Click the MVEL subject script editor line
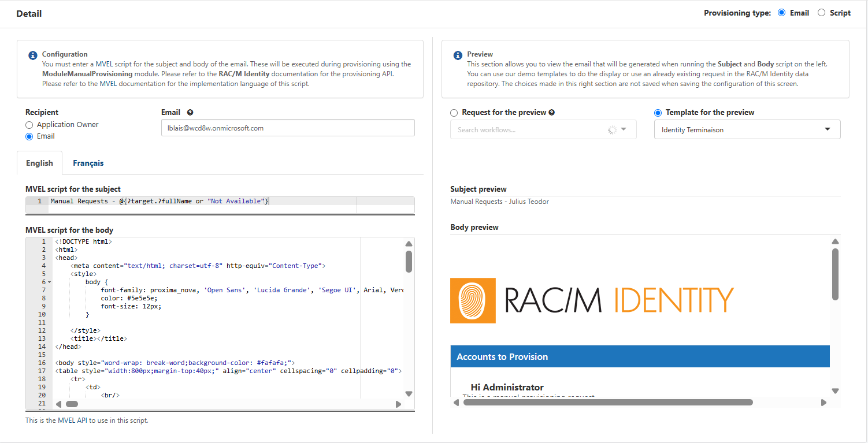Viewport: 868px width, 443px height. [202, 201]
